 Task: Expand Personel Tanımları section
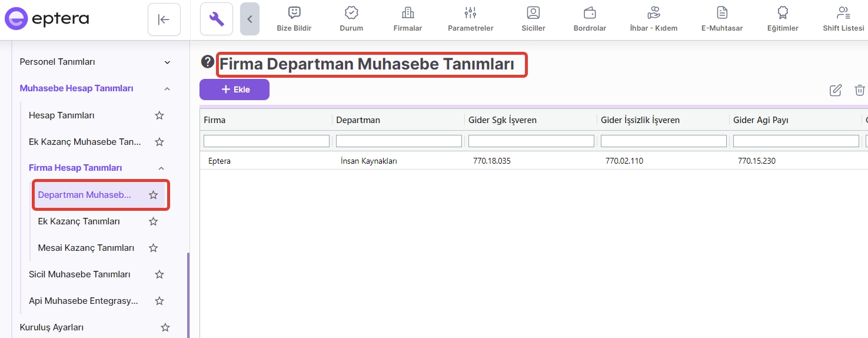coord(167,62)
